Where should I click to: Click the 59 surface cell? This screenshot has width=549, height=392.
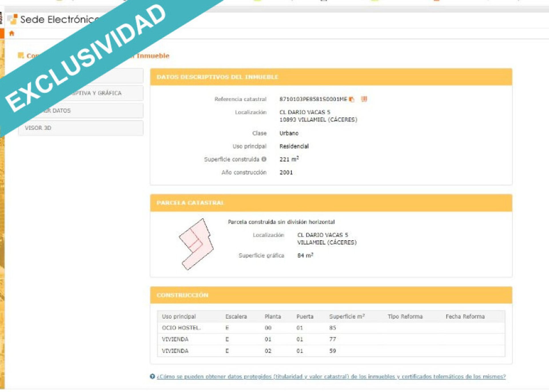pyautogui.click(x=332, y=351)
